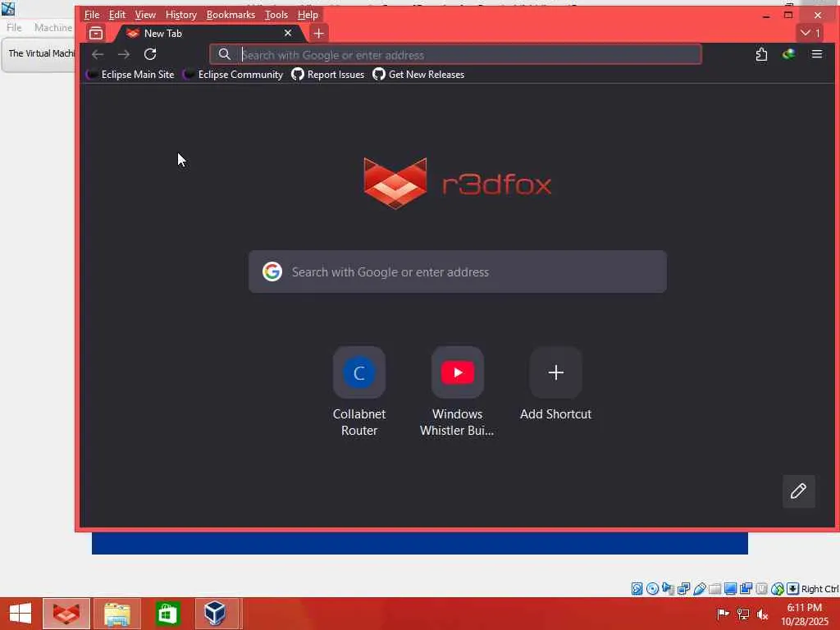Open Get New Releases bookmark

pyautogui.click(x=418, y=75)
